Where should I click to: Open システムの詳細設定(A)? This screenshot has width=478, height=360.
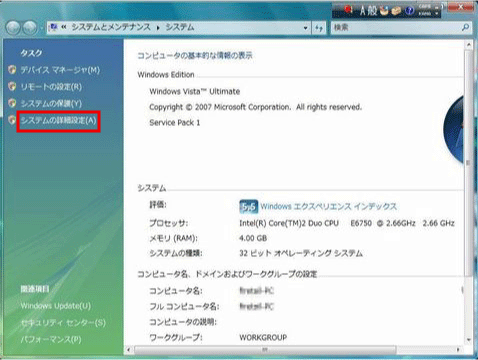pyautogui.click(x=58, y=120)
